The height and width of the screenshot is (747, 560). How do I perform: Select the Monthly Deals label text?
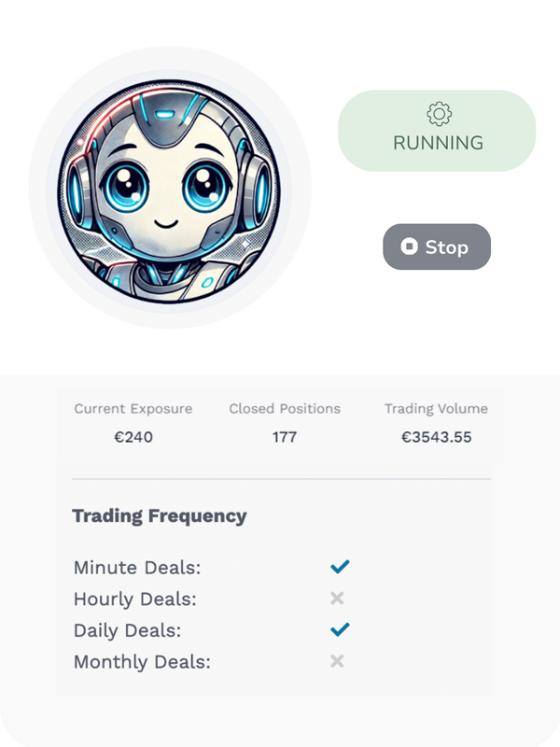[142, 662]
